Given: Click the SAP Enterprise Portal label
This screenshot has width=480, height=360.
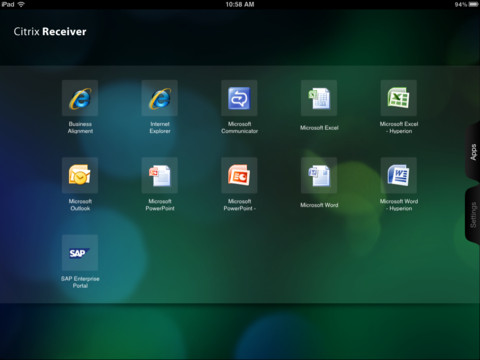Looking at the screenshot, I should click(80, 282).
